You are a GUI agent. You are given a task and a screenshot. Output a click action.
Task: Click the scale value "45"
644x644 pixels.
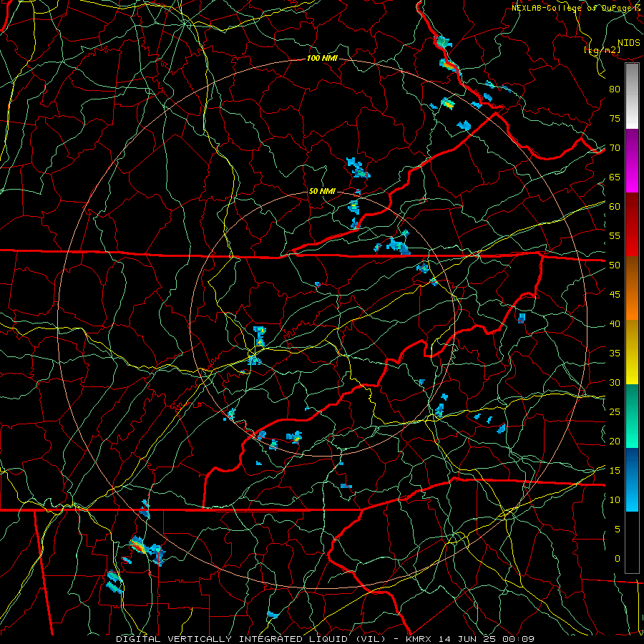[615, 295]
